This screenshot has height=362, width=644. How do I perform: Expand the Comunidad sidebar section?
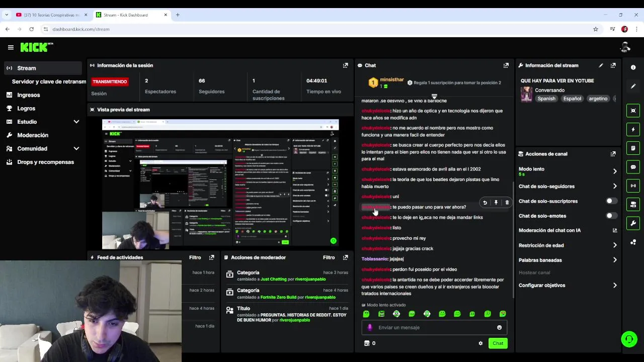click(76, 149)
